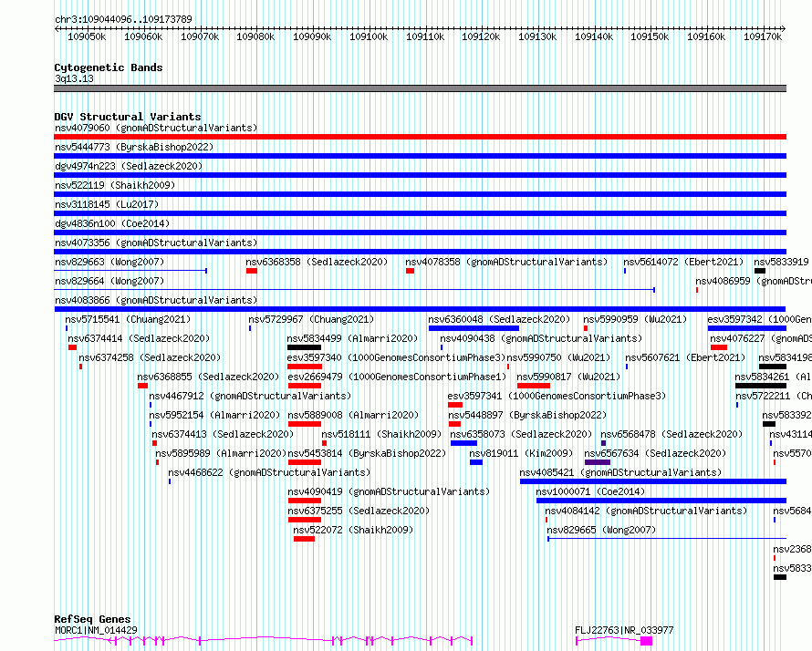Click the nsv6360048 (Sedlazeck2020) label
Viewport: 812px width, 651px height.
(x=499, y=319)
